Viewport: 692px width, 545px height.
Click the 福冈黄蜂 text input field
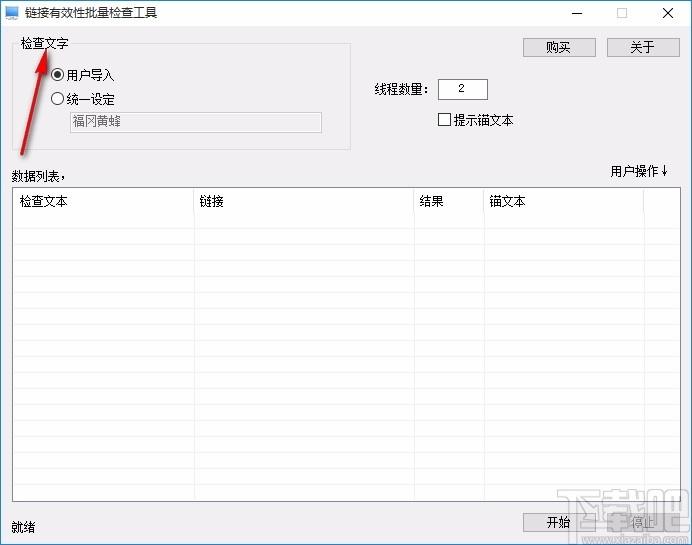click(196, 122)
